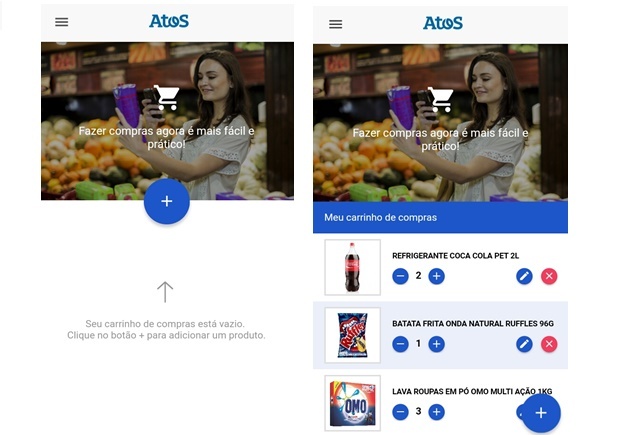
Task: Increase OMO quantity with plus icon
Action: [436, 412]
